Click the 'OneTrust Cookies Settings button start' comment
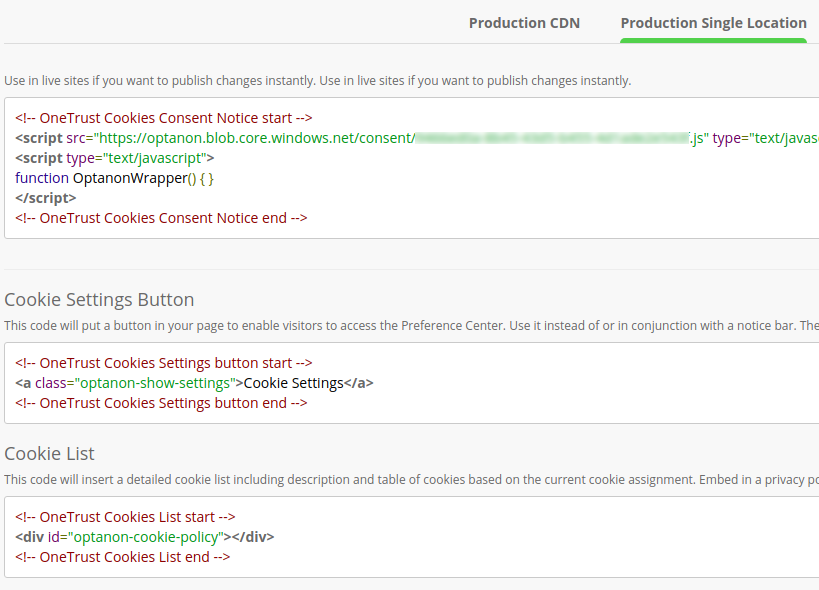The width and height of the screenshot is (819, 590). point(163,363)
